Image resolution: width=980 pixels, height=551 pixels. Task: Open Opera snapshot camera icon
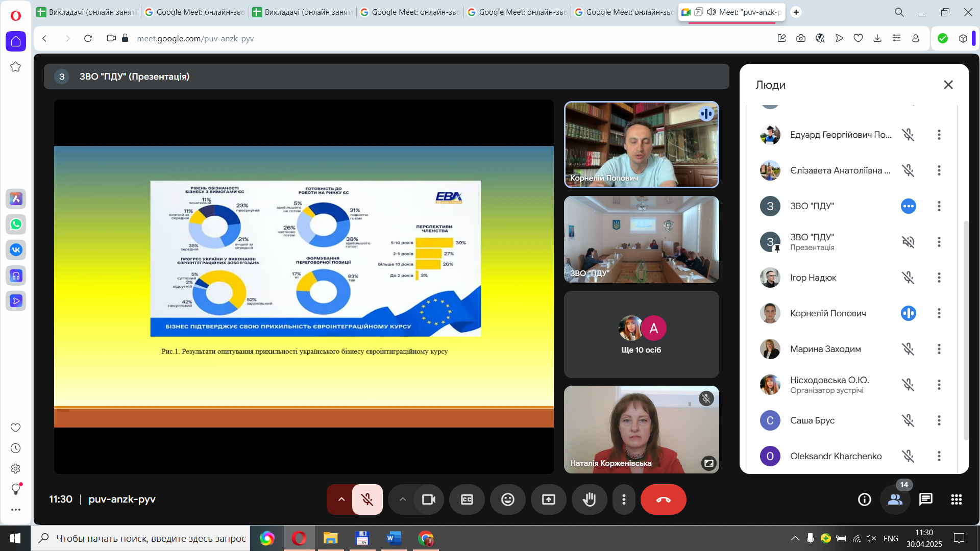(800, 38)
